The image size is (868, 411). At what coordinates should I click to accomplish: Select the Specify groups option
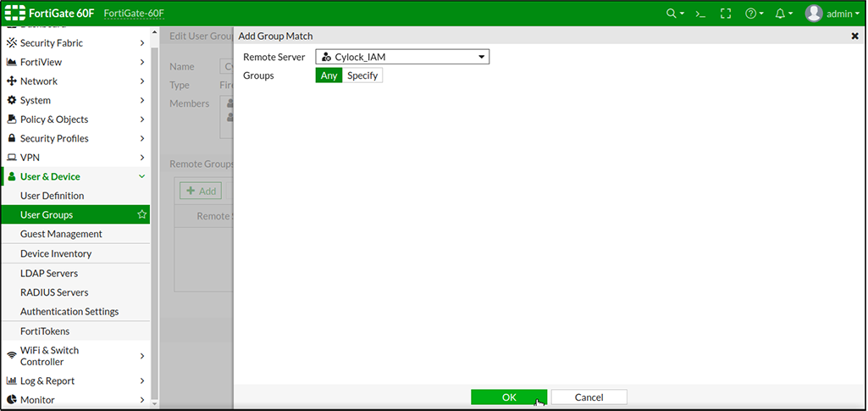click(362, 75)
